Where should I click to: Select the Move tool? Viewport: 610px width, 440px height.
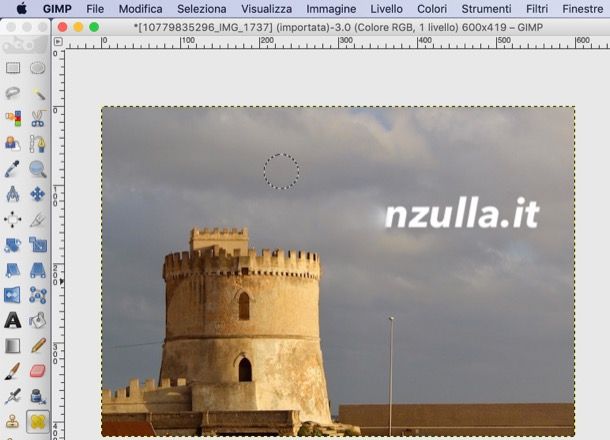(x=37, y=194)
